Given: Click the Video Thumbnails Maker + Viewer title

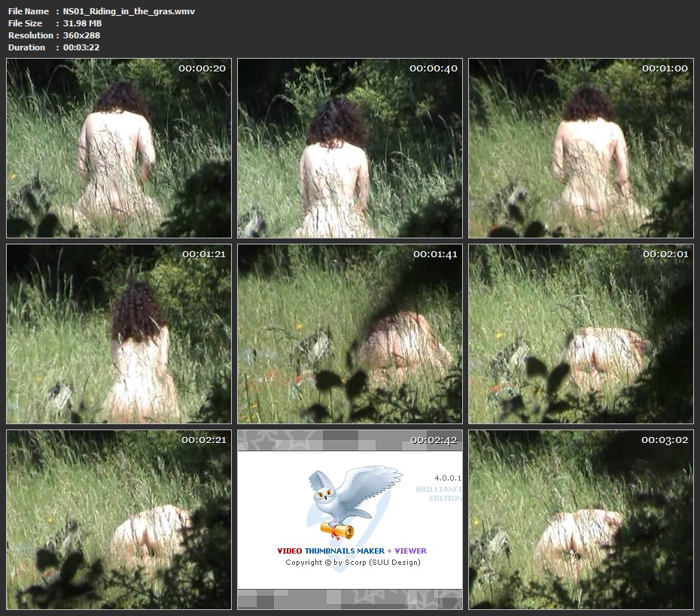Looking at the screenshot, I should 352,551.
